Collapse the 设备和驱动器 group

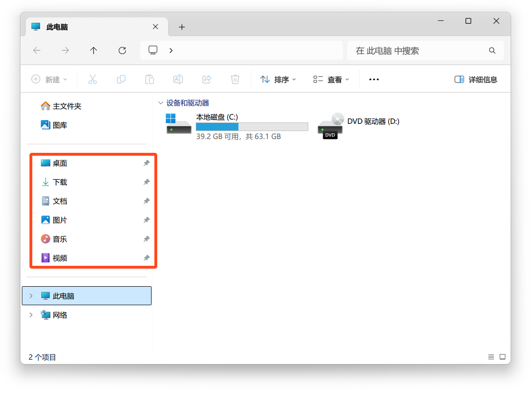point(161,103)
